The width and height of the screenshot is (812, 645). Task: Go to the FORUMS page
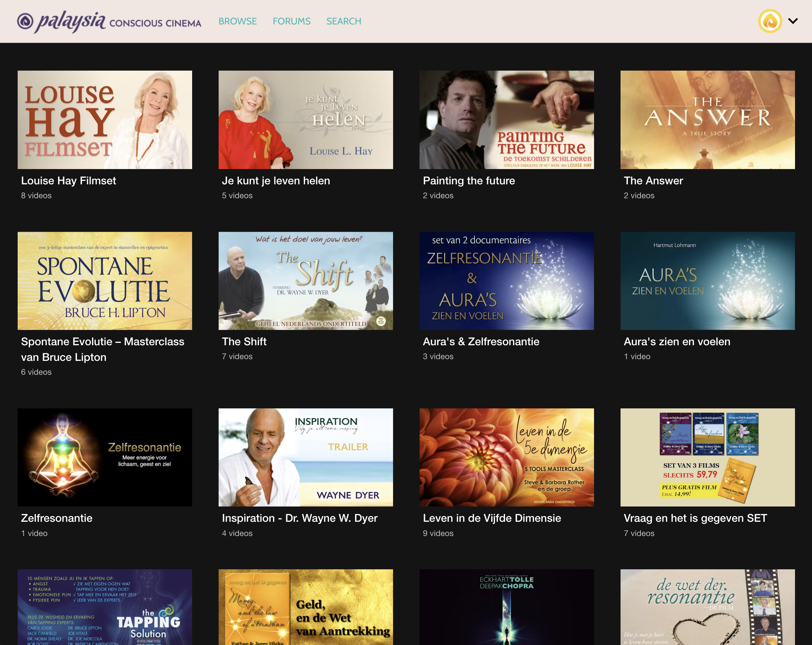pos(292,21)
